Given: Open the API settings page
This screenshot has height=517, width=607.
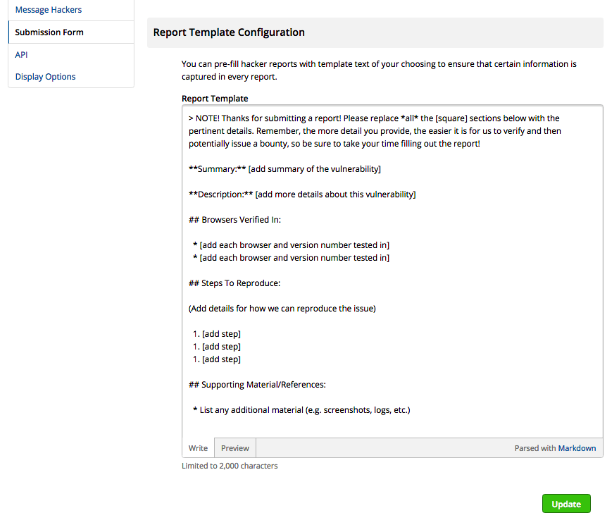Looking at the screenshot, I should pos(22,55).
